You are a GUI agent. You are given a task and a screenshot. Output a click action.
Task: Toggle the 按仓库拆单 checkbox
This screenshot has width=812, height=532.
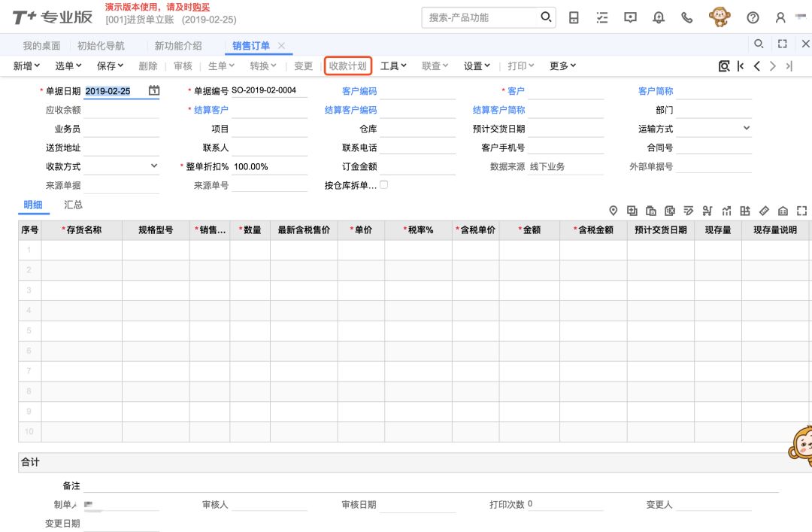click(x=384, y=184)
